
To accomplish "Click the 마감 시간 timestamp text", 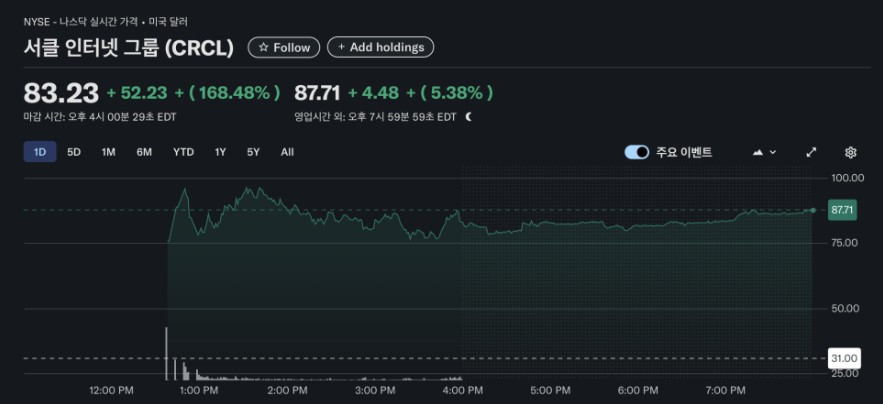I will click(102, 118).
